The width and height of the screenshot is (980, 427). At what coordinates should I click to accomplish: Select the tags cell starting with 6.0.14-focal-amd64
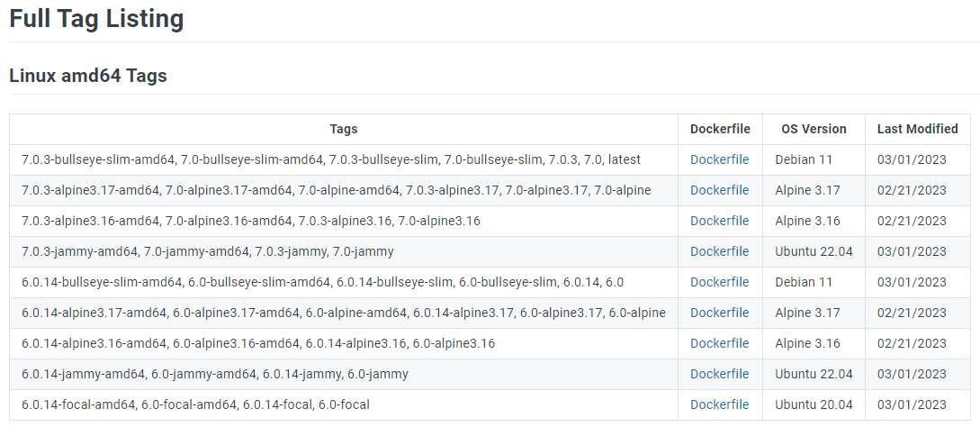pos(344,404)
